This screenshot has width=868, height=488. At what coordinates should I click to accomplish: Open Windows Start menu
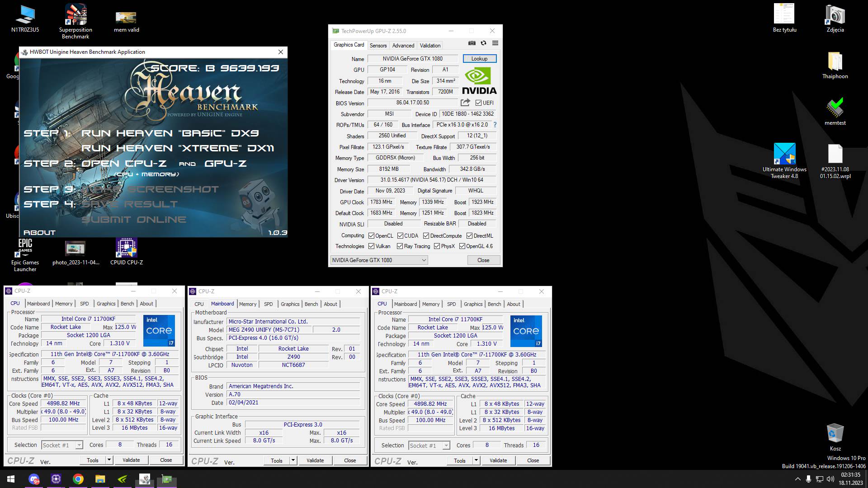11,479
